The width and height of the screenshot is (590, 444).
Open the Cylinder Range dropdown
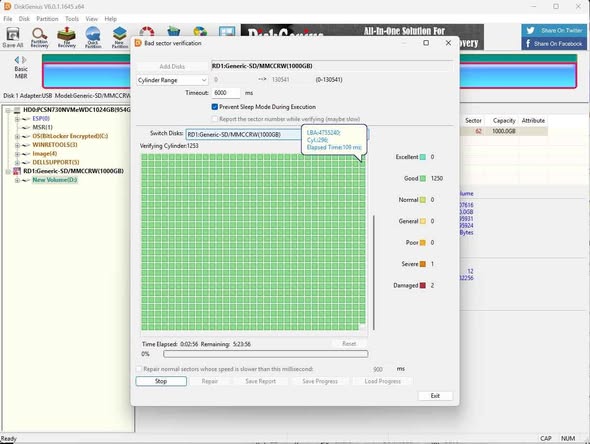coord(172,80)
